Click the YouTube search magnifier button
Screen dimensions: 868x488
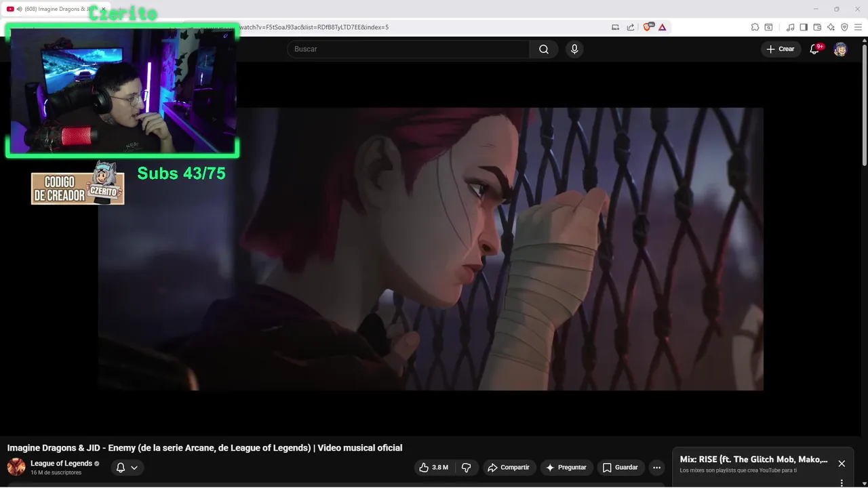tap(544, 49)
